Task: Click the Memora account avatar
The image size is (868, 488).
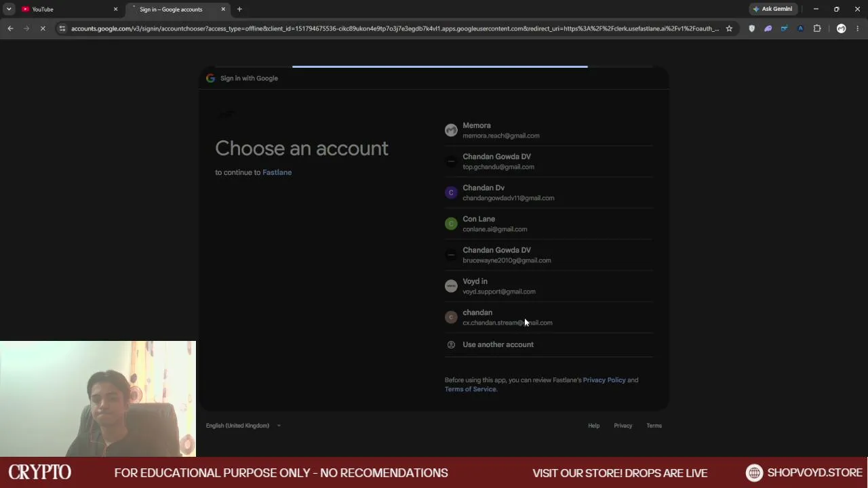Action: [451, 130]
